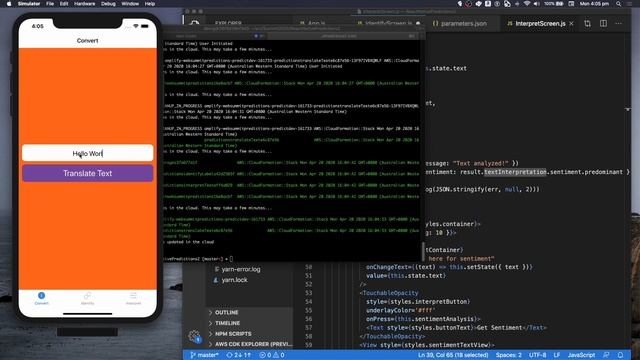The image size is (640, 360).
Task: Open the Simulator app menu
Action: point(29,4)
